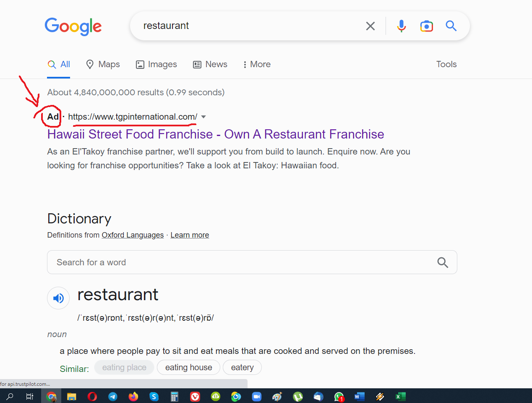
Task: Switch to the Maps tab
Action: (x=103, y=64)
